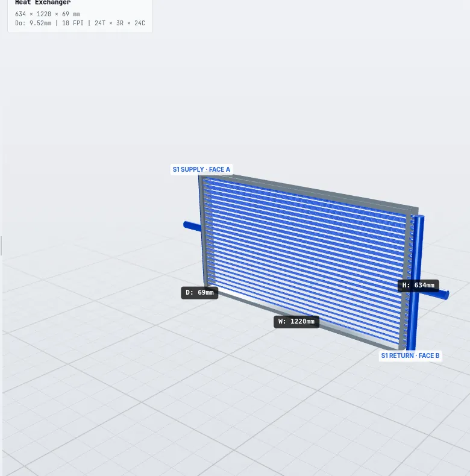The height and width of the screenshot is (476, 470).
Task: Select the W: 1220mm dimension tag
Action: (296, 322)
